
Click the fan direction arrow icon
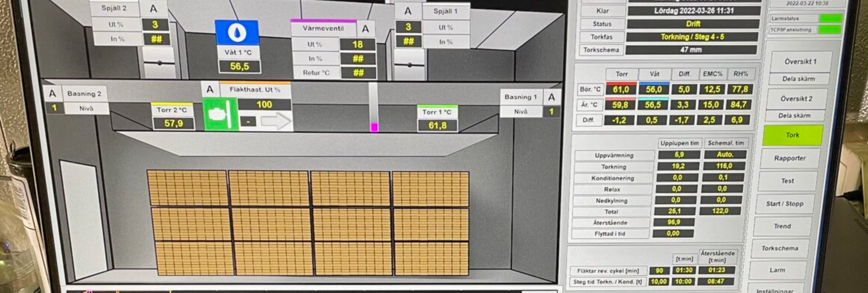276,121
